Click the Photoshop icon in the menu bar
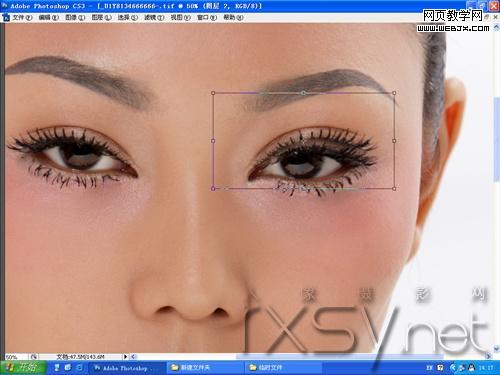This screenshot has height=375, width=500. [x=6, y=17]
